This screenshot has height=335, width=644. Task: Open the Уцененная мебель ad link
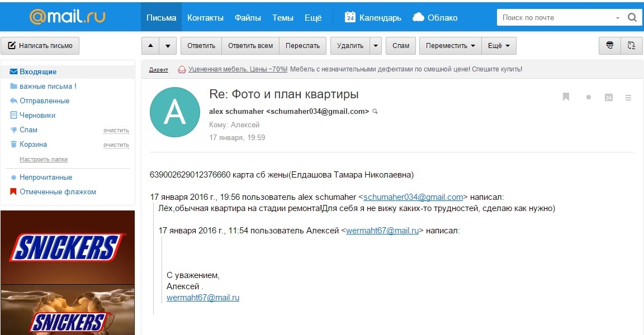[238, 69]
